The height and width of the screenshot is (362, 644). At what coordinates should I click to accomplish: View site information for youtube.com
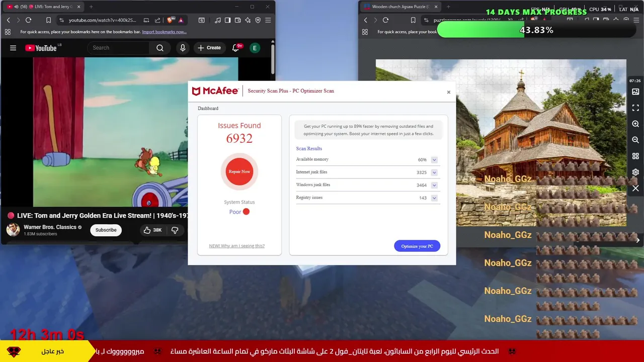(x=61, y=20)
